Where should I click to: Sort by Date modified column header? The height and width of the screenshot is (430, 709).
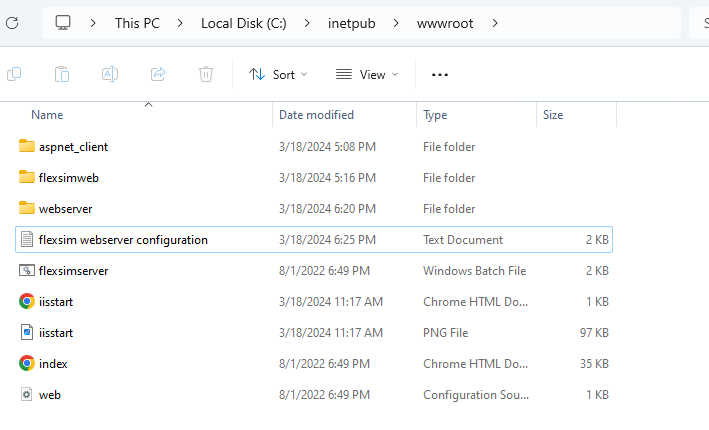coord(316,115)
